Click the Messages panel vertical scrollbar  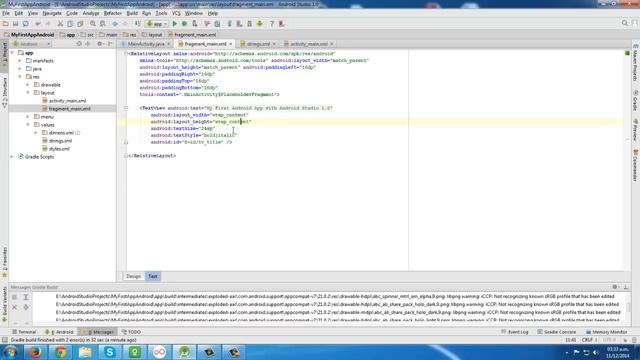[x=629, y=307]
